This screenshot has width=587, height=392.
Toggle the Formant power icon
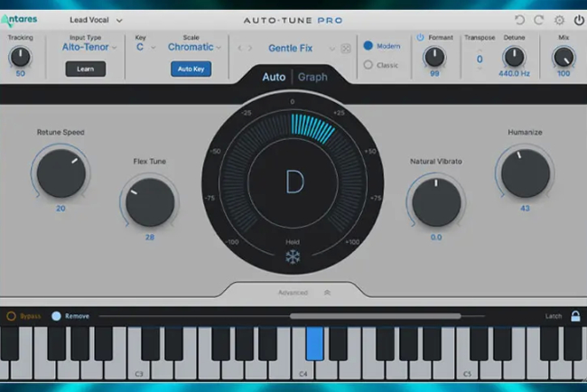coord(421,37)
